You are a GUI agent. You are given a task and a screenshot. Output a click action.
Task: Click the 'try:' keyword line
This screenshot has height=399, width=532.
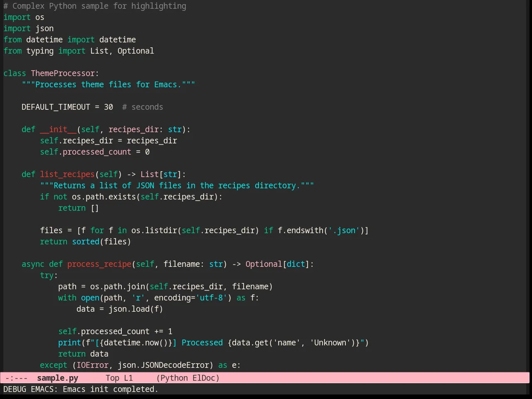49,275
